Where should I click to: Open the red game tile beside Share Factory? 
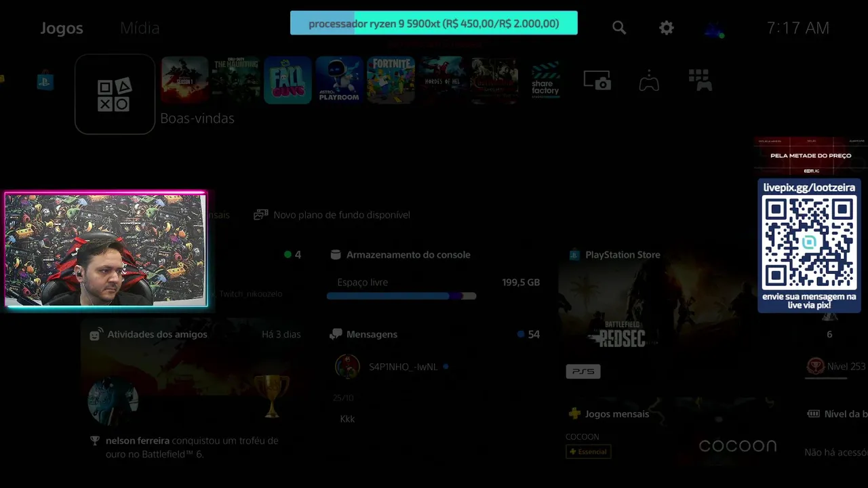[x=494, y=80]
